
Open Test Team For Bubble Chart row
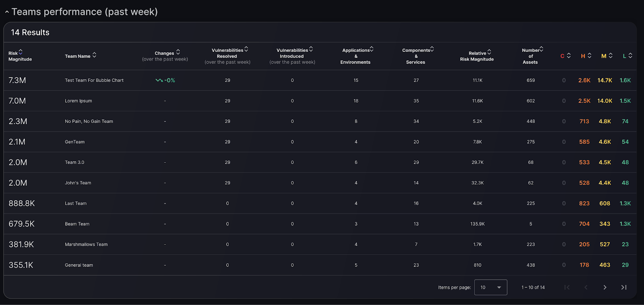[x=320, y=80]
